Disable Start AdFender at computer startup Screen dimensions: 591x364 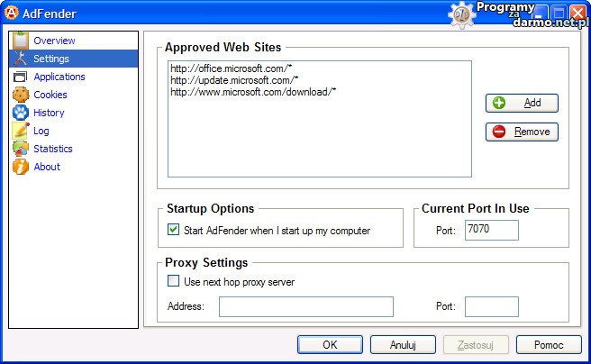(x=174, y=231)
